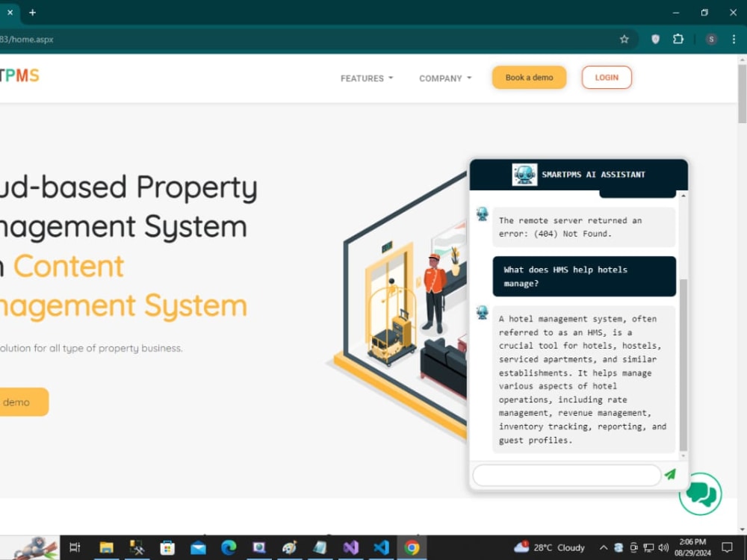Open the volume control in system tray

point(663,547)
